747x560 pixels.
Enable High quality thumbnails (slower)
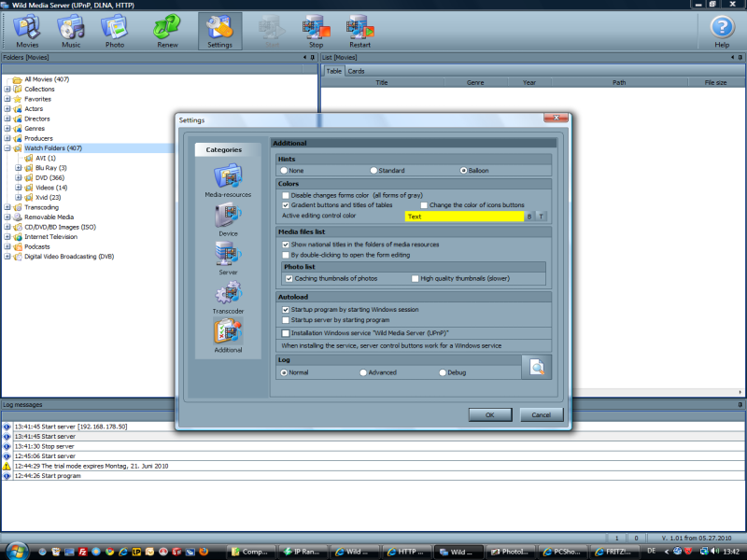point(415,278)
